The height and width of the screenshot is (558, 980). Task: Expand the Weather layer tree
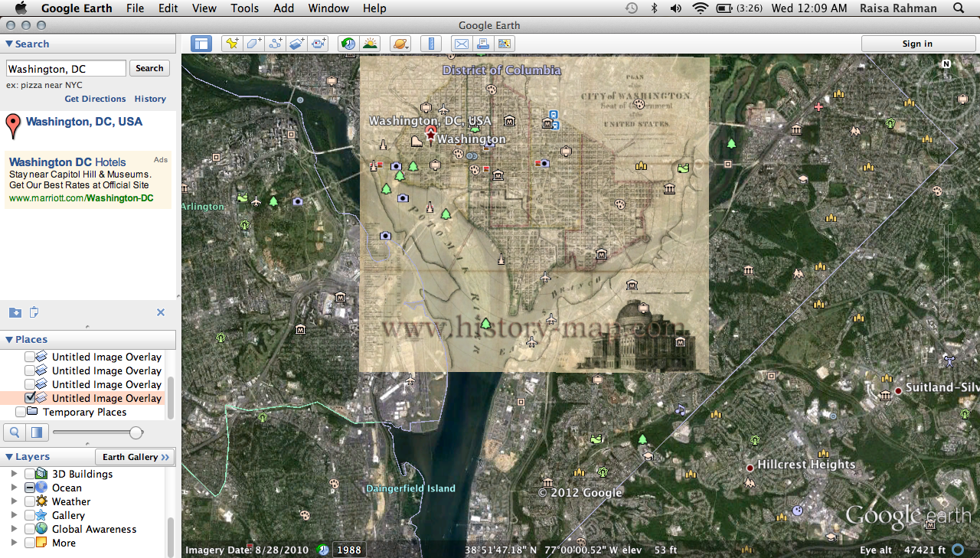pos(14,501)
